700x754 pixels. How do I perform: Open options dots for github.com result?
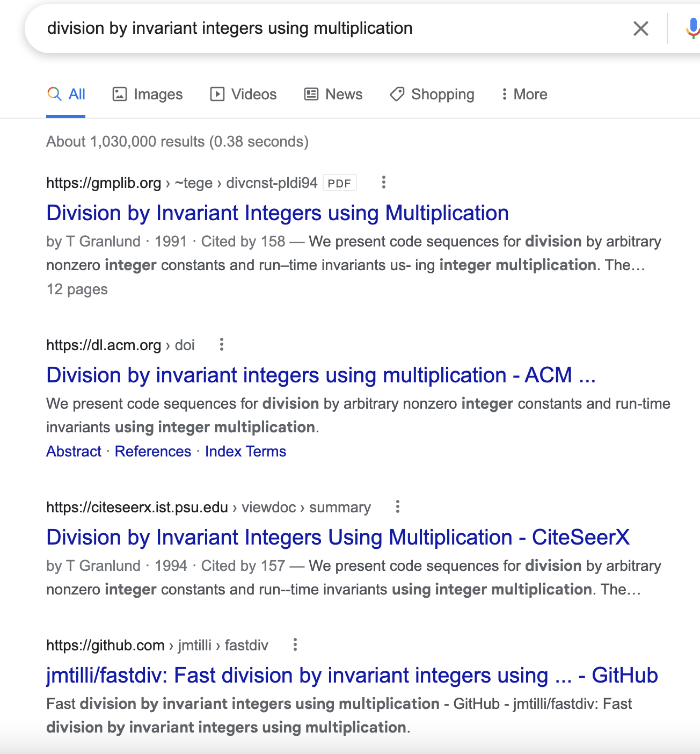pos(295,645)
